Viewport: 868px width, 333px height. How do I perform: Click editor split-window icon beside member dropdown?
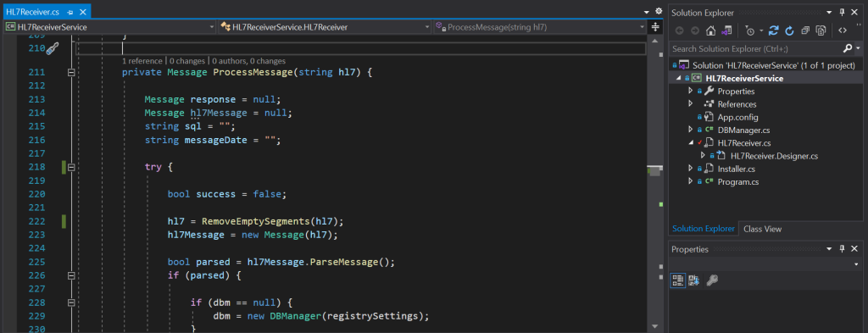coord(655,26)
